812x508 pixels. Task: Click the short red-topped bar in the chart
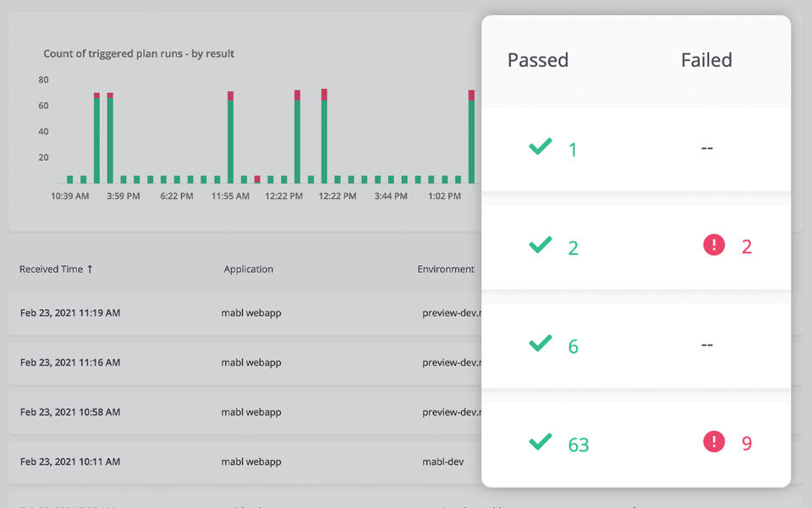pos(257,179)
